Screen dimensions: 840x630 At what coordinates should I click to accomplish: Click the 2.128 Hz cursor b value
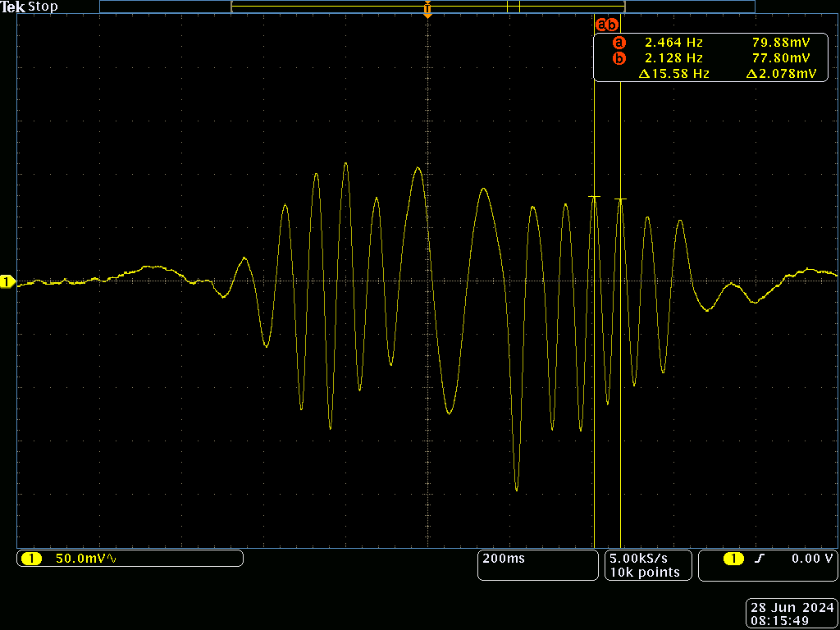click(x=673, y=58)
